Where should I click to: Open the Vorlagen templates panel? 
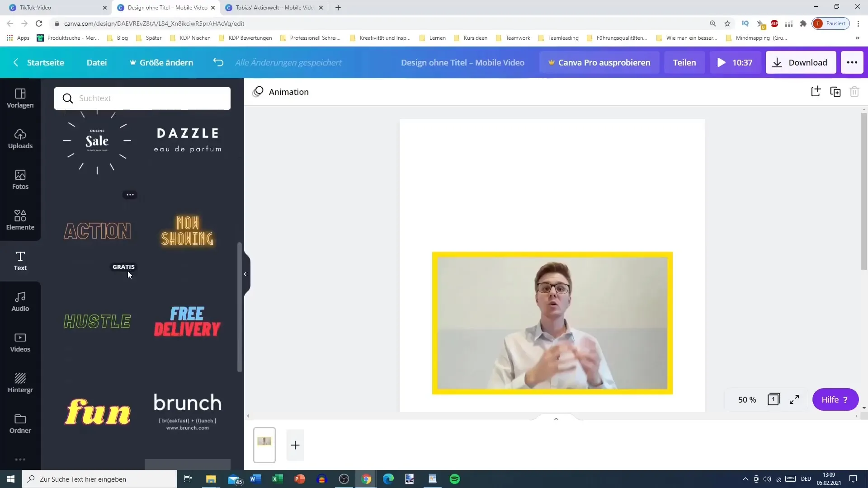(x=20, y=98)
